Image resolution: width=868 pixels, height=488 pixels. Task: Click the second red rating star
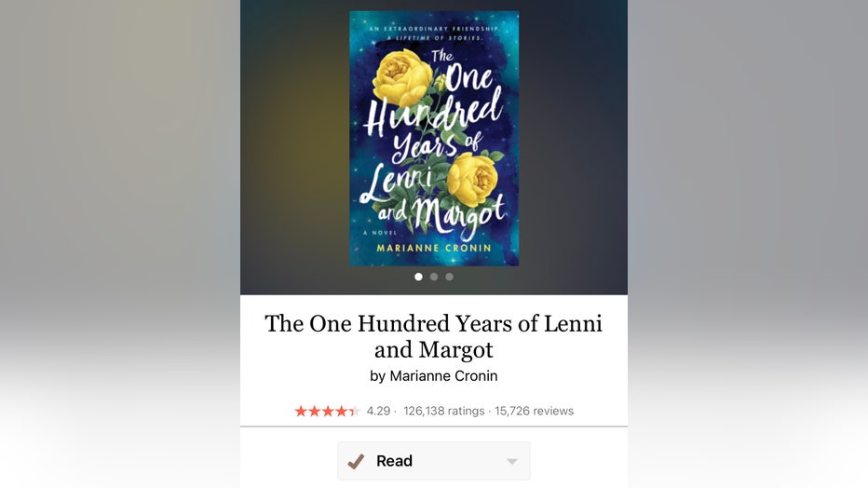pyautogui.click(x=314, y=411)
